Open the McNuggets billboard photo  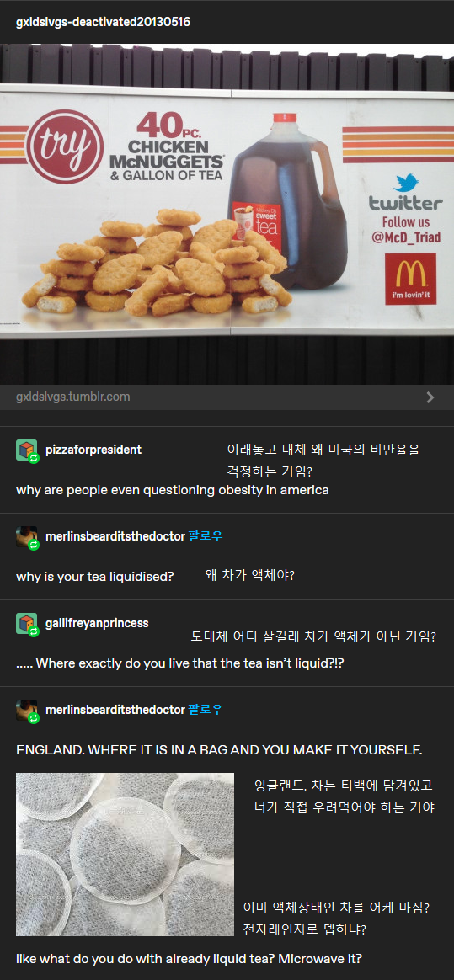(227, 214)
